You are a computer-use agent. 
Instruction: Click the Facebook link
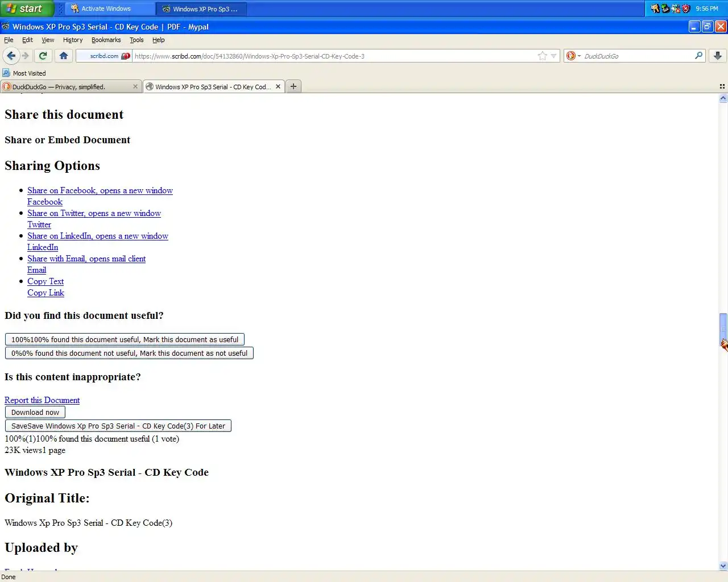click(45, 202)
